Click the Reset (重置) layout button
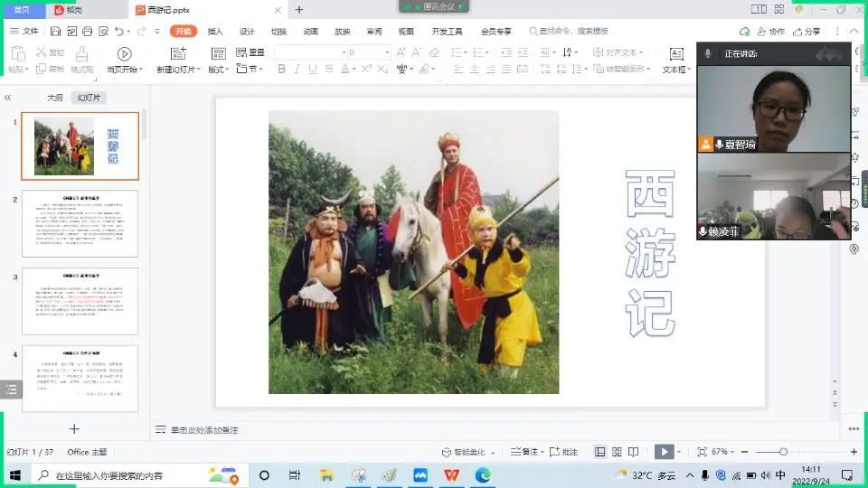Viewport: 868px width, 488px height. tap(250, 52)
